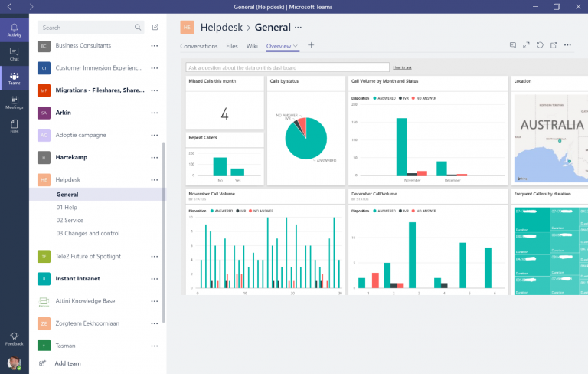Open more options for Attini Knowledge Base
This screenshot has height=374, width=588.
[x=155, y=301]
